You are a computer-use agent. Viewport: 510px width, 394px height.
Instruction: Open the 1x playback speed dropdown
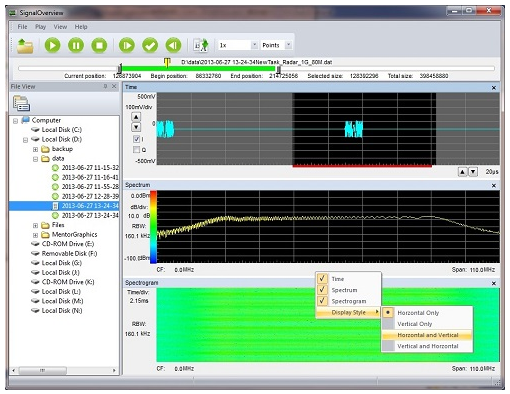(254, 45)
